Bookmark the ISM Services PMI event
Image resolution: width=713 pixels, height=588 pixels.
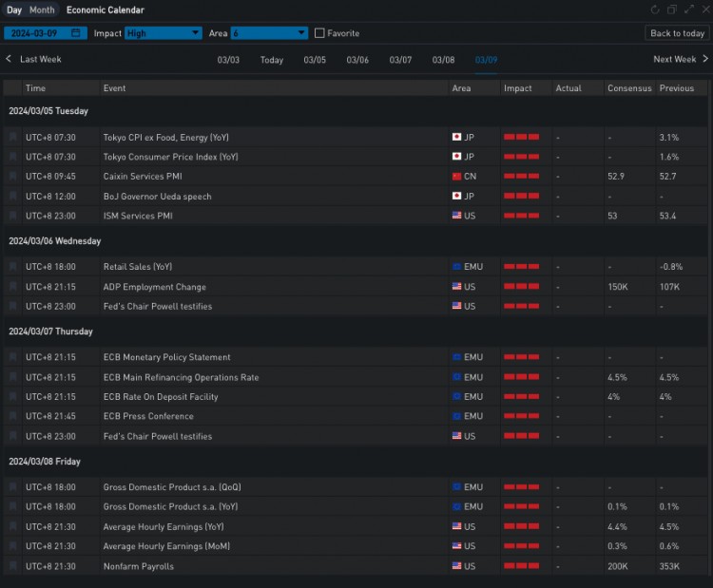[x=12, y=216]
